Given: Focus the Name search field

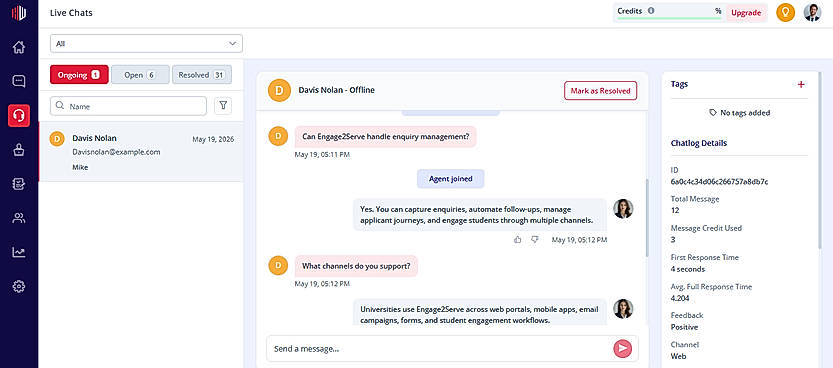Looking at the screenshot, I should pos(128,106).
